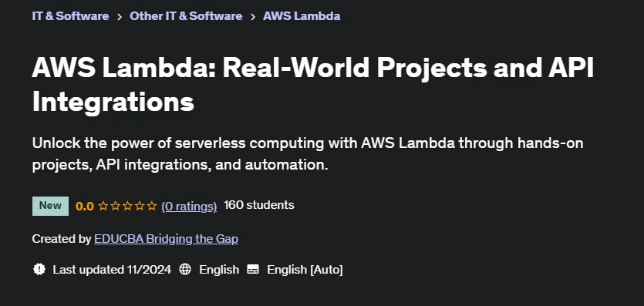The image size is (644, 306).
Task: Click the chevron after IT & Software
Action: 119,17
